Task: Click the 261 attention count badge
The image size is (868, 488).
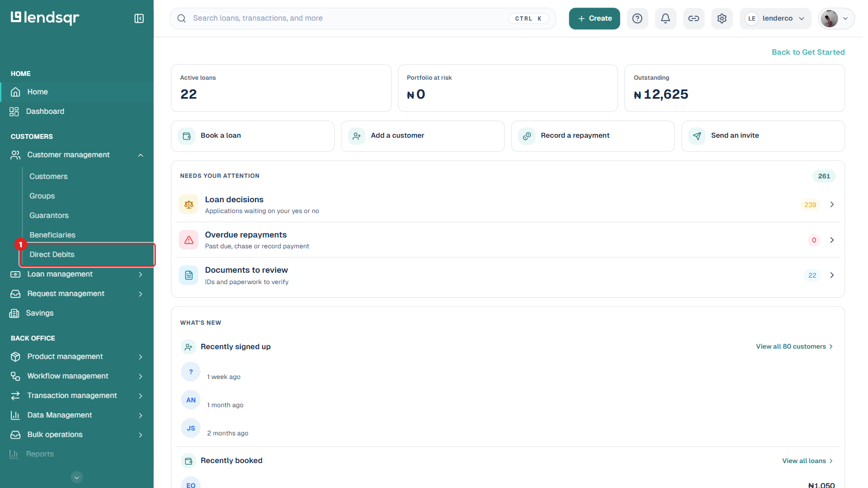Action: [x=824, y=176]
